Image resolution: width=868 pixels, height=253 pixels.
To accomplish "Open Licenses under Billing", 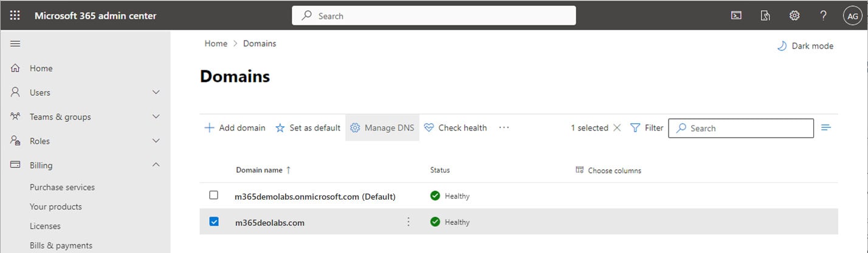I will coord(45,226).
